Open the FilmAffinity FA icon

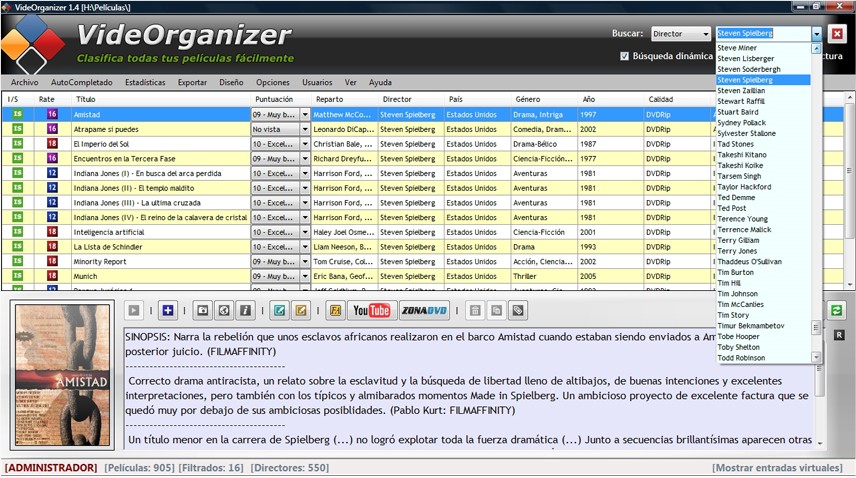[x=335, y=310]
